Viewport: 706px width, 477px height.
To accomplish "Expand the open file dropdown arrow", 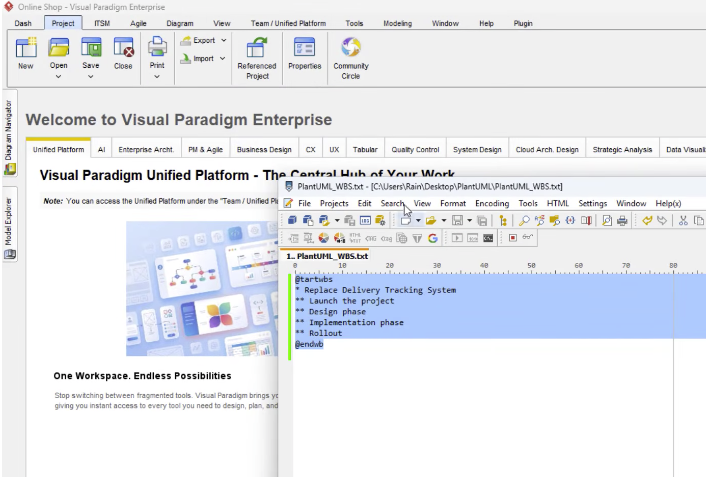I will (444, 221).
